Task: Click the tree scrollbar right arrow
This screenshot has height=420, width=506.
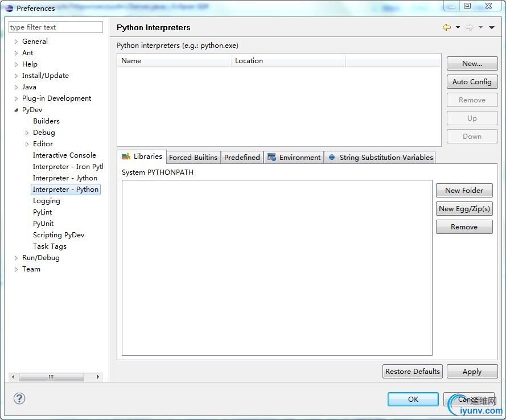Action: [x=98, y=377]
